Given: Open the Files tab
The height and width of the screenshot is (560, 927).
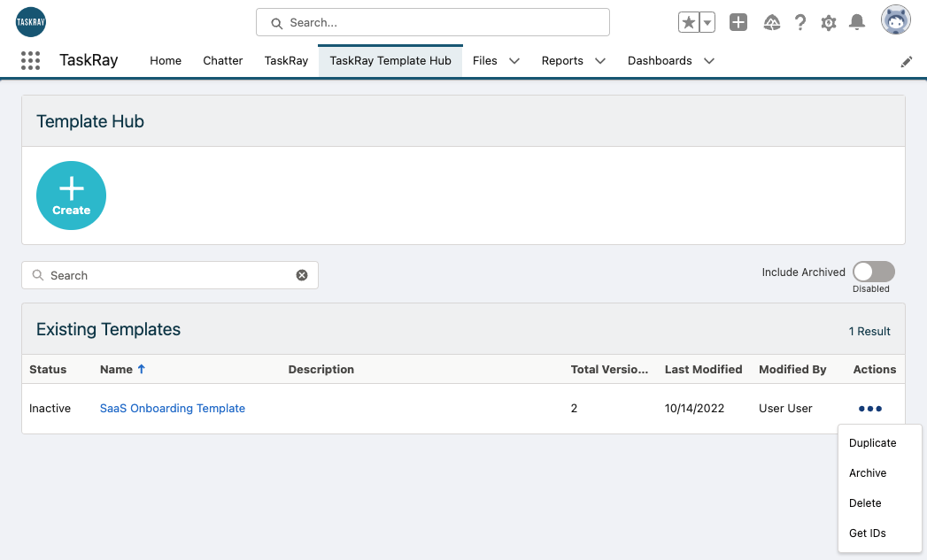Looking at the screenshot, I should point(485,61).
